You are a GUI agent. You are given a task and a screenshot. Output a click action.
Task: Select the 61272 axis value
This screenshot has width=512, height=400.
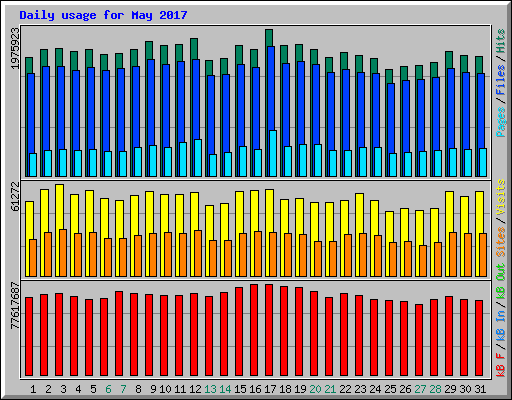click(15, 196)
